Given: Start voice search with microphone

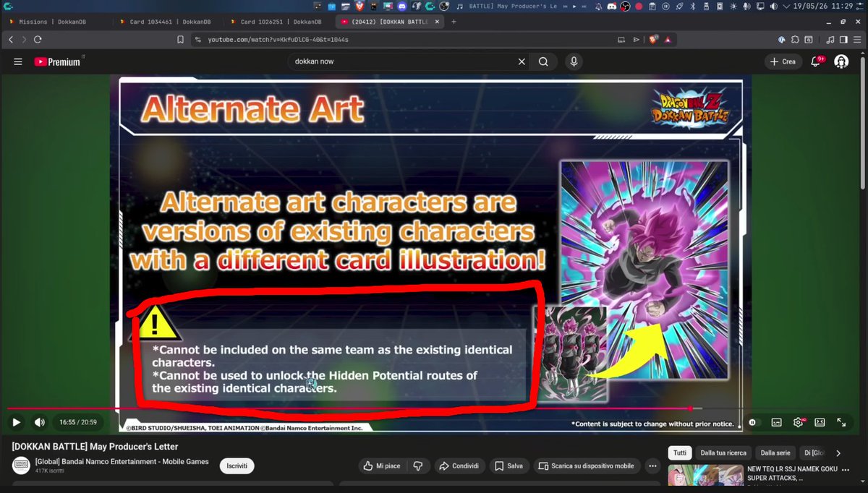Looking at the screenshot, I should click(x=574, y=61).
